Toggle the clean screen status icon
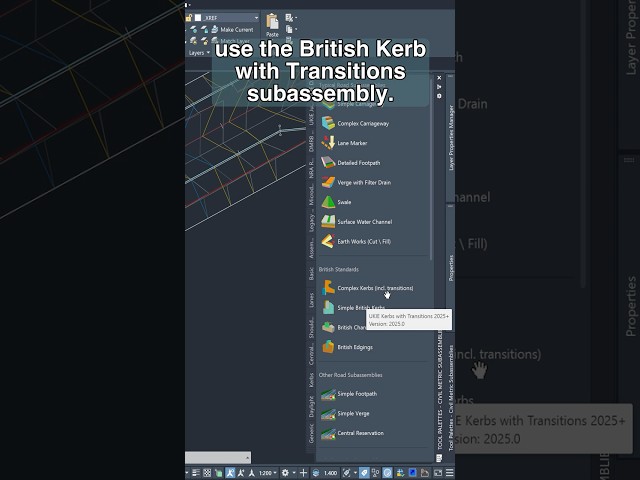 coord(438,473)
